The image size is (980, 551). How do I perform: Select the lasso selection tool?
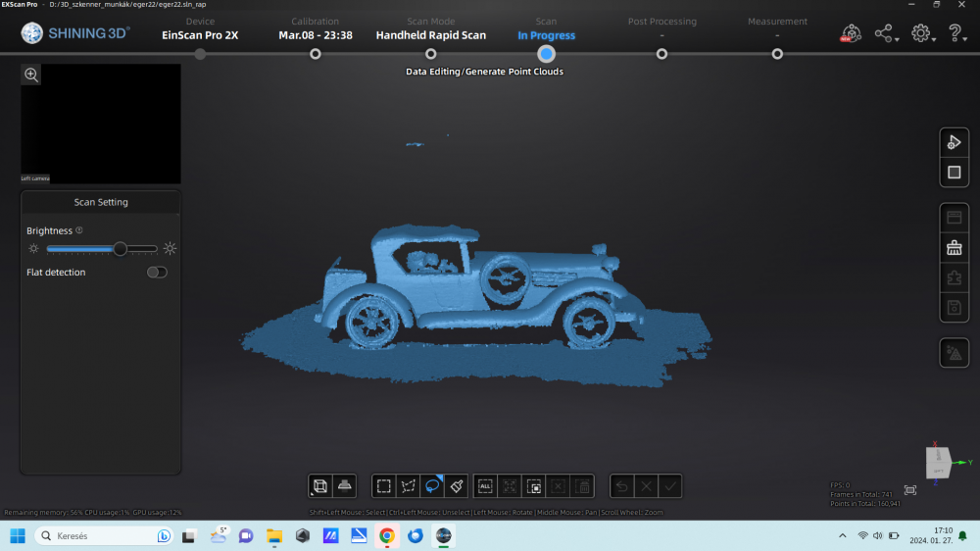pyautogui.click(x=432, y=485)
